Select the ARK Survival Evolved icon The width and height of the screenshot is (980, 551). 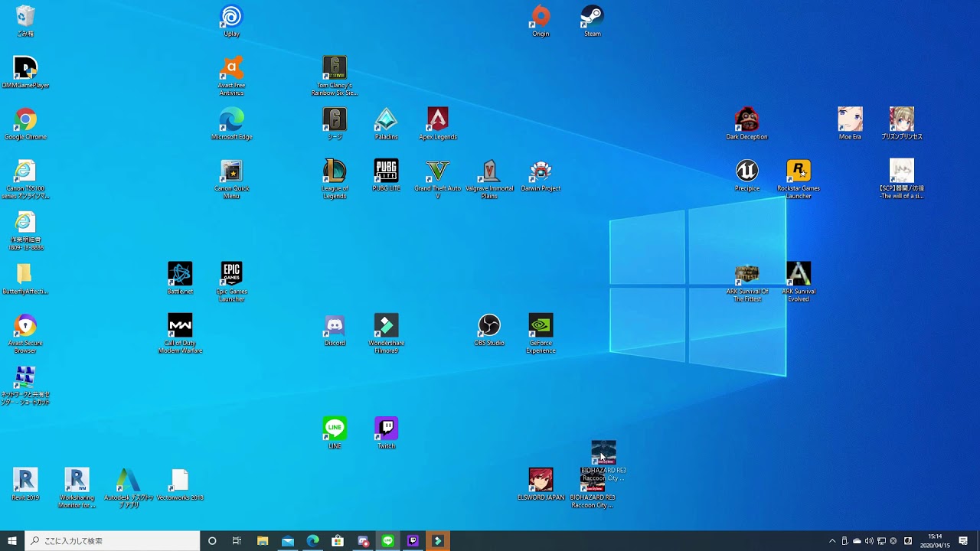point(799,282)
